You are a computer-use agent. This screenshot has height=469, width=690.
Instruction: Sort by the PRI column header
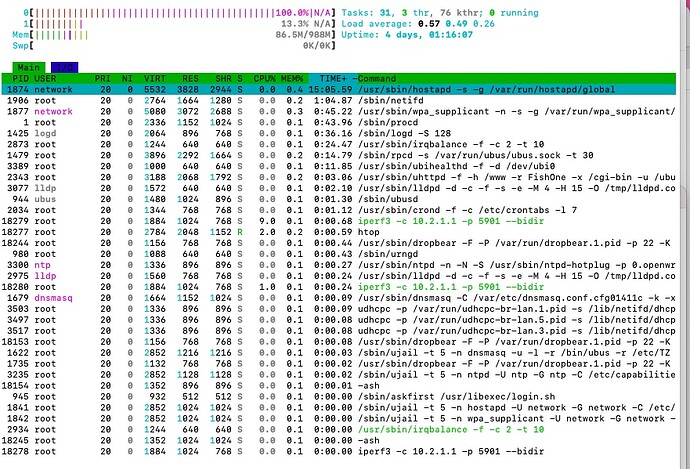[x=103, y=78]
